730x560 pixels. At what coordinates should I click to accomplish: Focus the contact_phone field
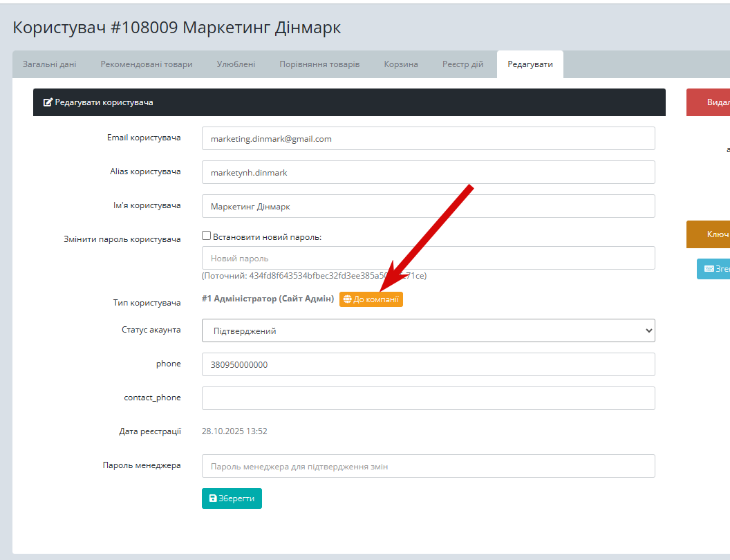[429, 398]
